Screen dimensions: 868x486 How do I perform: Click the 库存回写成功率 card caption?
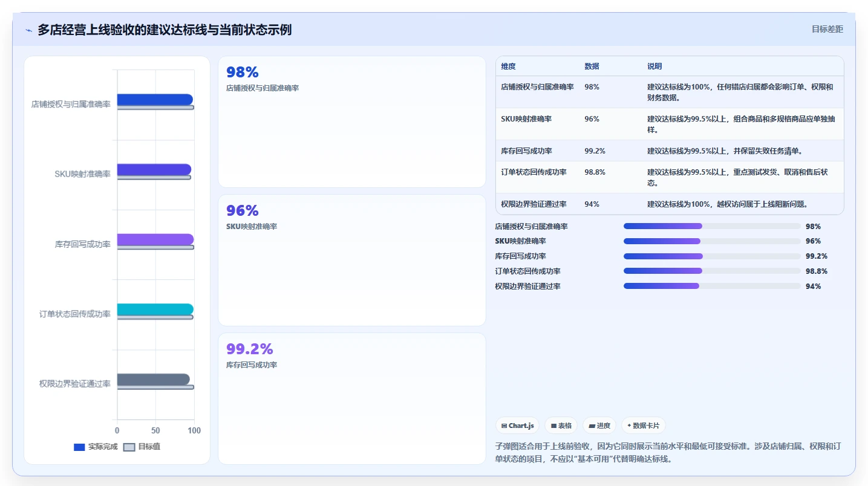tap(252, 364)
